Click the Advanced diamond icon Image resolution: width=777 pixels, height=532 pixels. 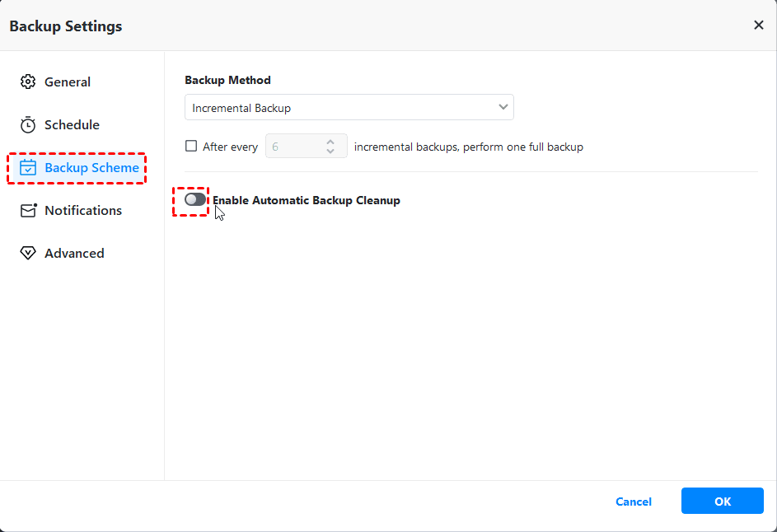pyautogui.click(x=28, y=254)
